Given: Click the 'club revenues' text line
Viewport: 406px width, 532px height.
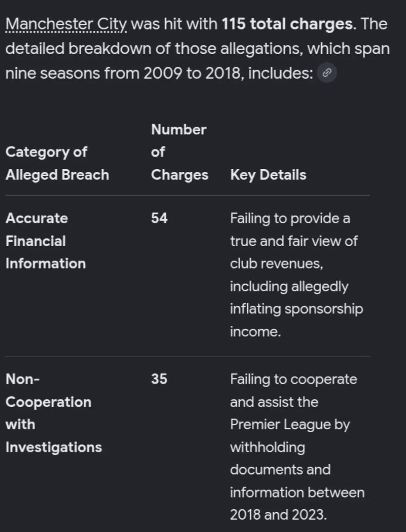Looking at the screenshot, I should [x=277, y=264].
